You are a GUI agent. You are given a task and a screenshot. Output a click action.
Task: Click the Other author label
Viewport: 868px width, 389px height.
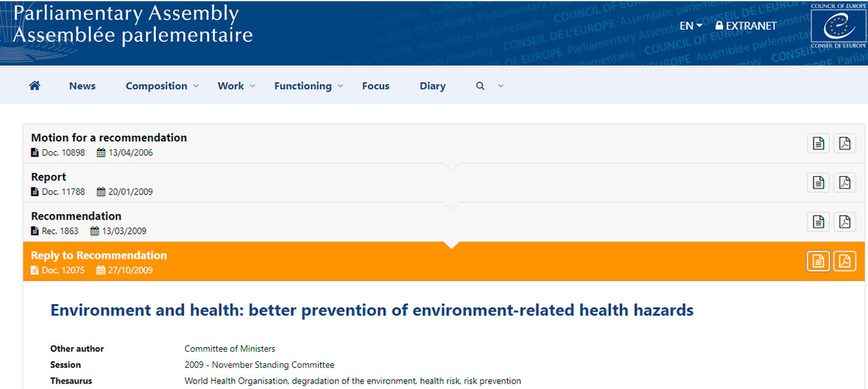pos(77,348)
